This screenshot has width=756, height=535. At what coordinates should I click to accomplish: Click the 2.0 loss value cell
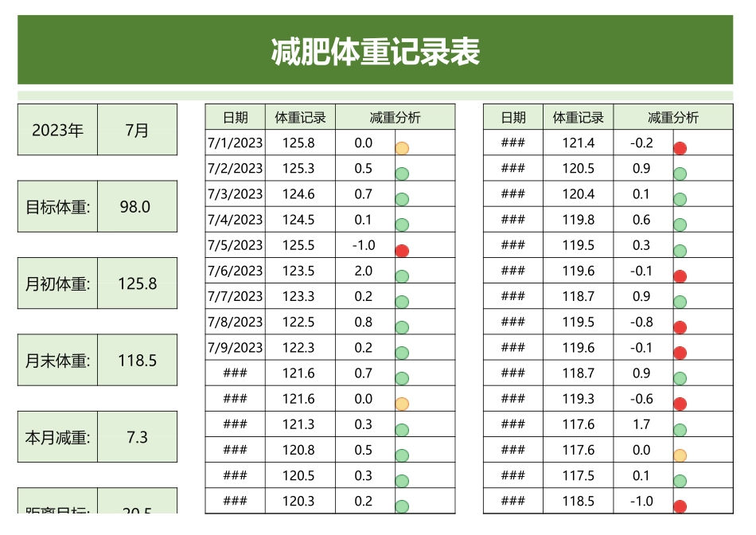pyautogui.click(x=365, y=271)
